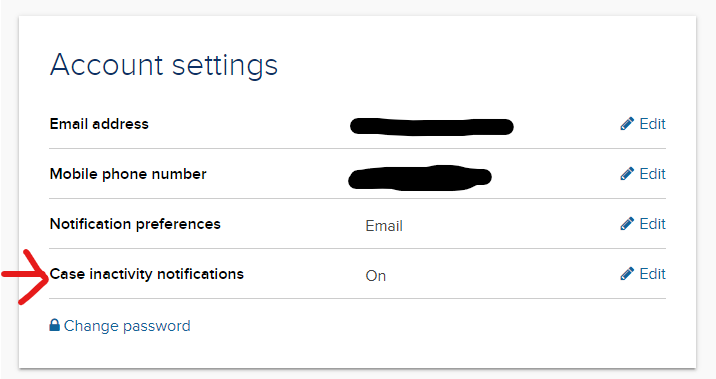Select the Mobile phone number label
This screenshot has height=379, width=716.
(x=128, y=174)
